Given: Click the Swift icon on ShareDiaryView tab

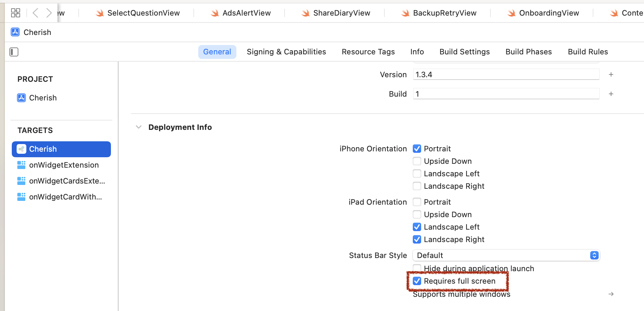Looking at the screenshot, I should click(306, 13).
